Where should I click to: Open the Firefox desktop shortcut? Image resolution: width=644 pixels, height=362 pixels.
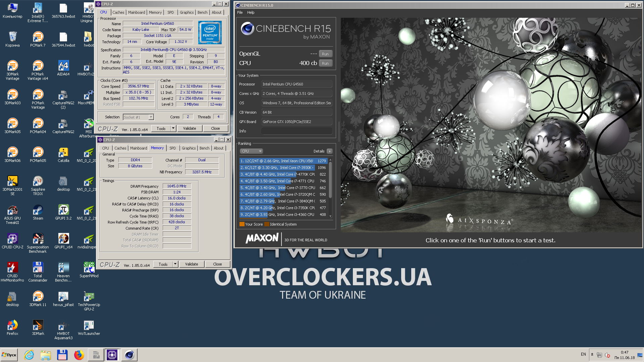pos(12,328)
